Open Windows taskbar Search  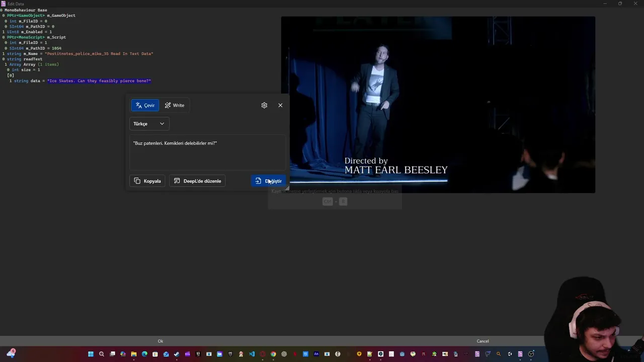coord(102,354)
